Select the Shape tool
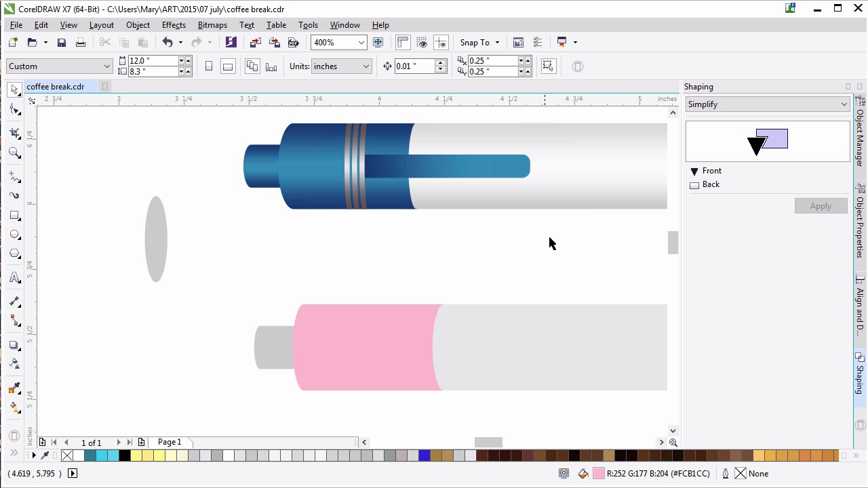Viewport: 868px width, 488px height. point(14,110)
